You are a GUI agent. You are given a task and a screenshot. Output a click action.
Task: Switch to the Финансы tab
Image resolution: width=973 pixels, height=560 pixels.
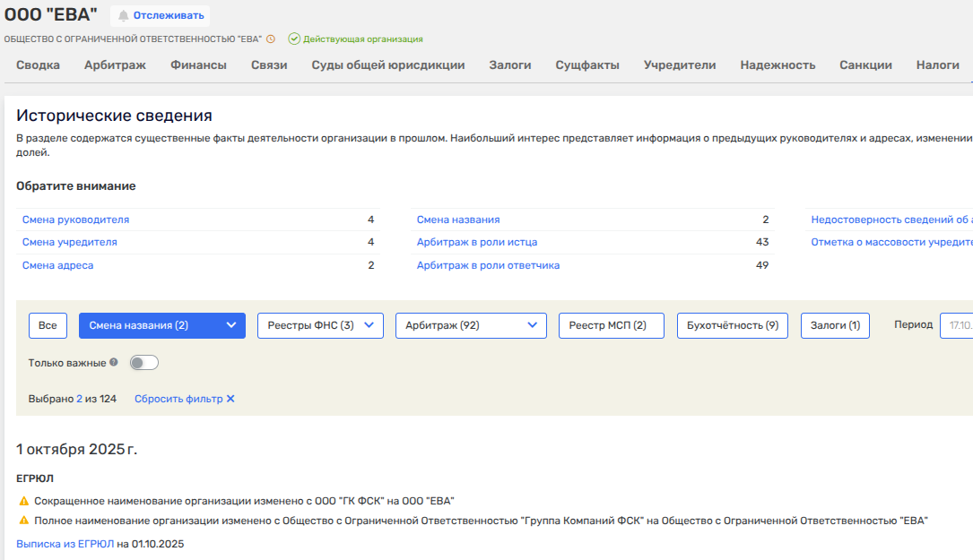click(x=198, y=65)
